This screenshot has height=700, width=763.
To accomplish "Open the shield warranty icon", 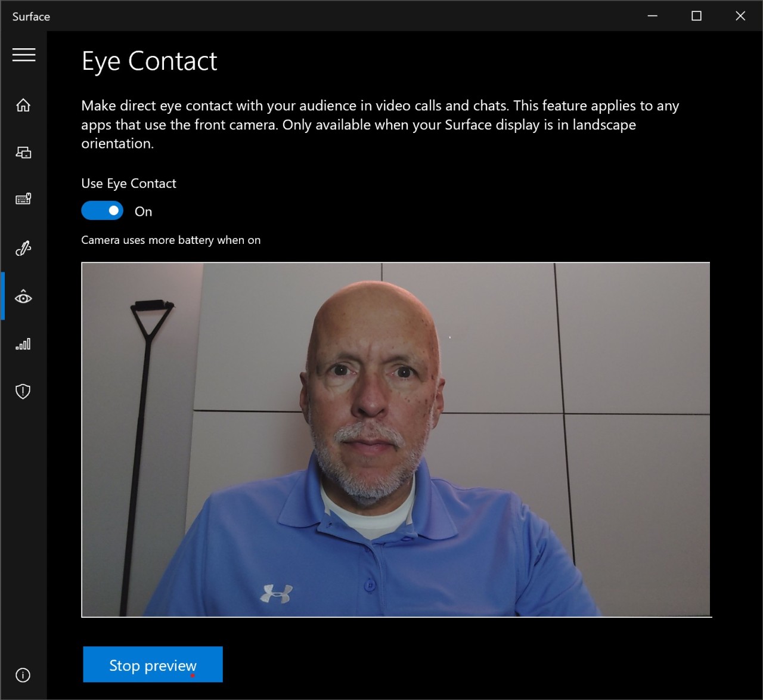I will [23, 391].
